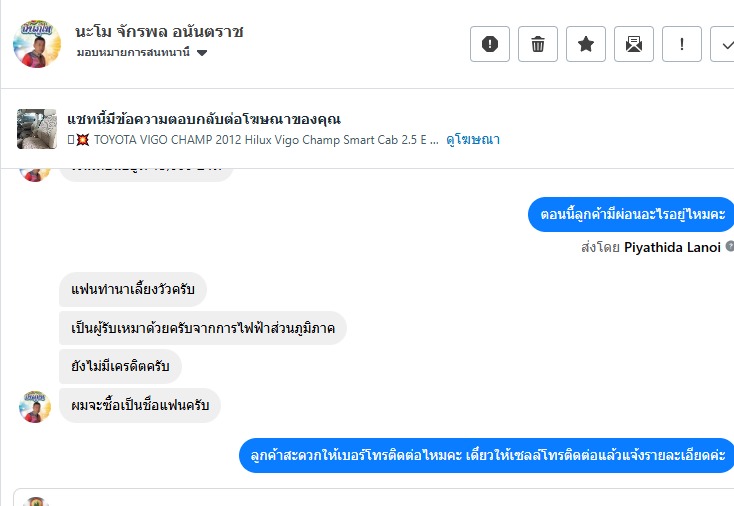This screenshot has width=734, height=506.
Task: Click the customer profile picture in header
Action: pyautogui.click(x=37, y=43)
